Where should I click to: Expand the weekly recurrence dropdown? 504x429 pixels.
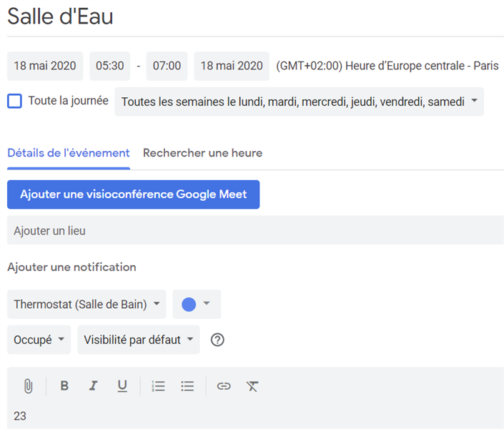coord(299,102)
